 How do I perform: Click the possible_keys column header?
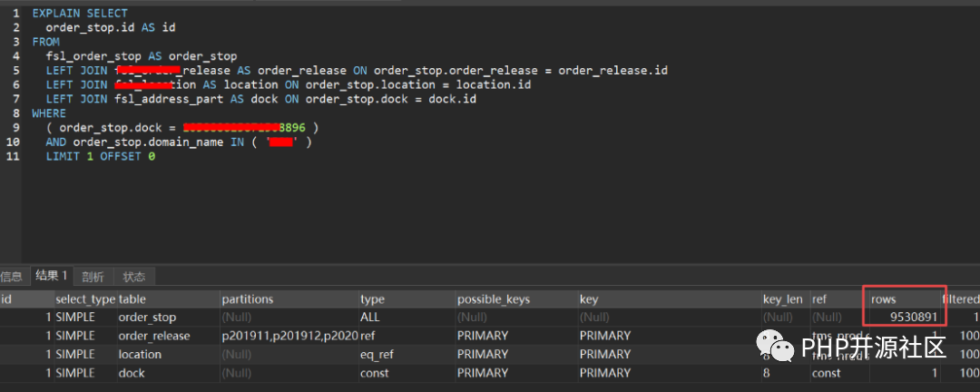click(x=516, y=299)
